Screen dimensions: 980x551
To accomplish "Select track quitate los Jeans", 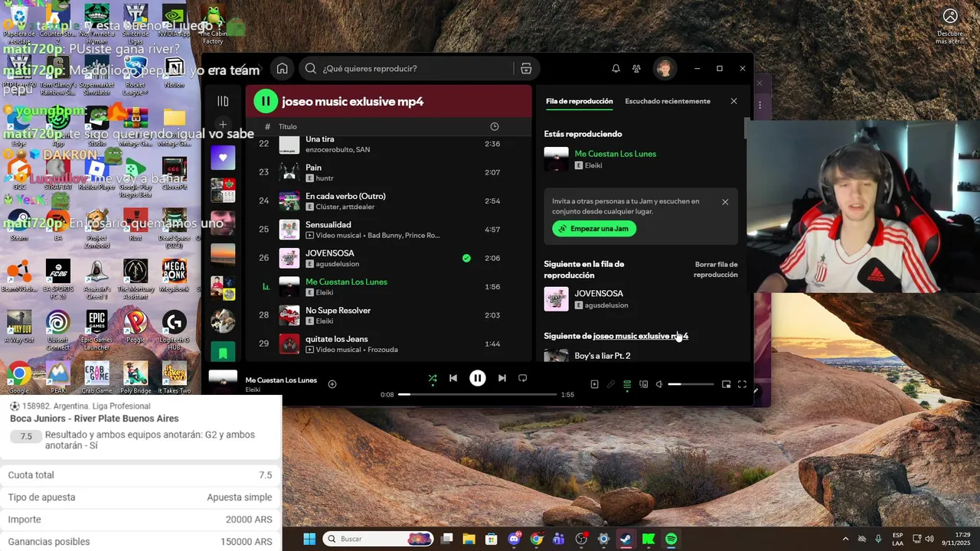I will [x=390, y=344].
